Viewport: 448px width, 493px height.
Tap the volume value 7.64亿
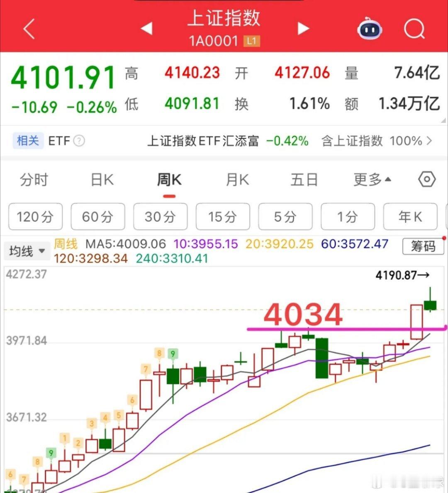pos(417,73)
